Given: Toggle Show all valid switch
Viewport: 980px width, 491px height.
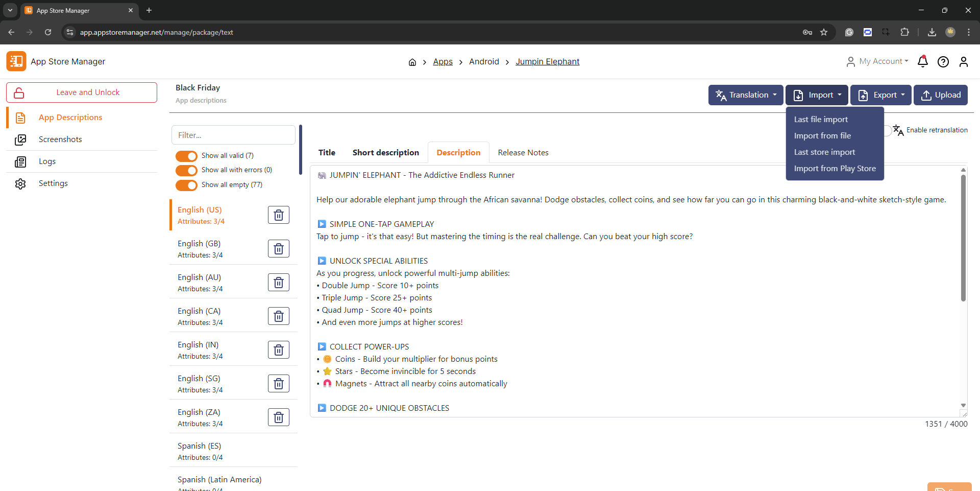Looking at the screenshot, I should [x=186, y=156].
